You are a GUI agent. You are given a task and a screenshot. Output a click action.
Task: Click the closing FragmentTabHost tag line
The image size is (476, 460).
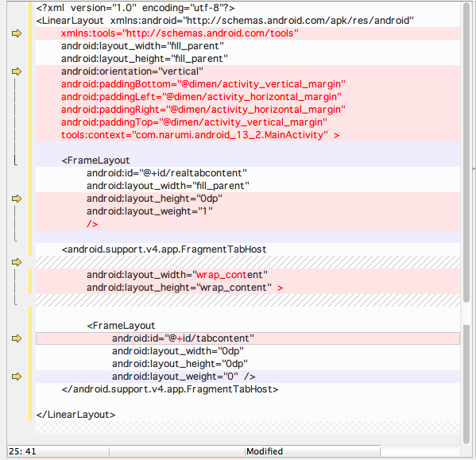point(170,389)
